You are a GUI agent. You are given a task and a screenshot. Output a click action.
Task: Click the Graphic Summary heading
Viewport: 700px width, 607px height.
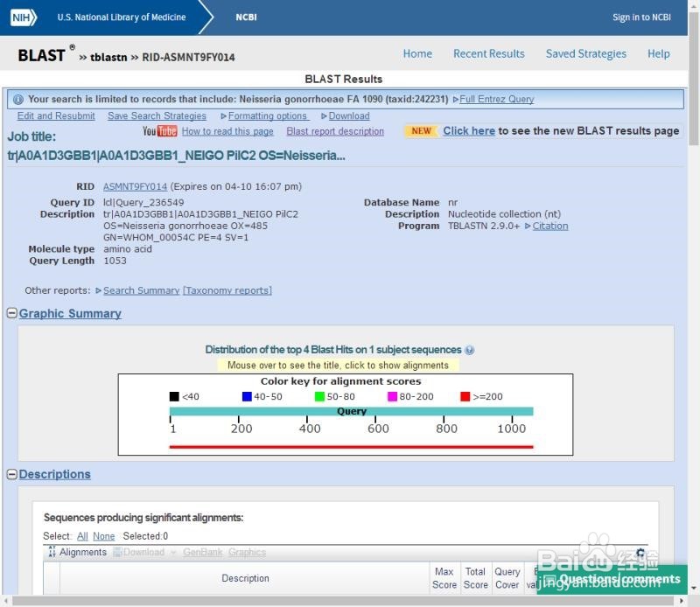pyautogui.click(x=70, y=313)
